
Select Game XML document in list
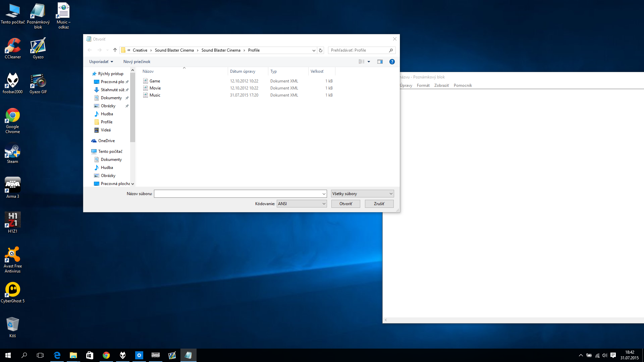click(154, 81)
